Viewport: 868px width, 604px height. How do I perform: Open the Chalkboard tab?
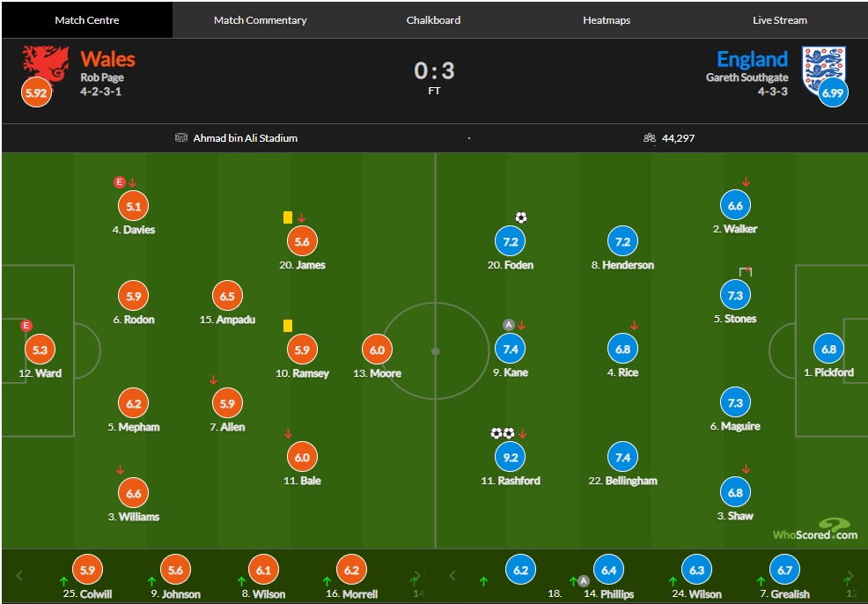(x=433, y=20)
